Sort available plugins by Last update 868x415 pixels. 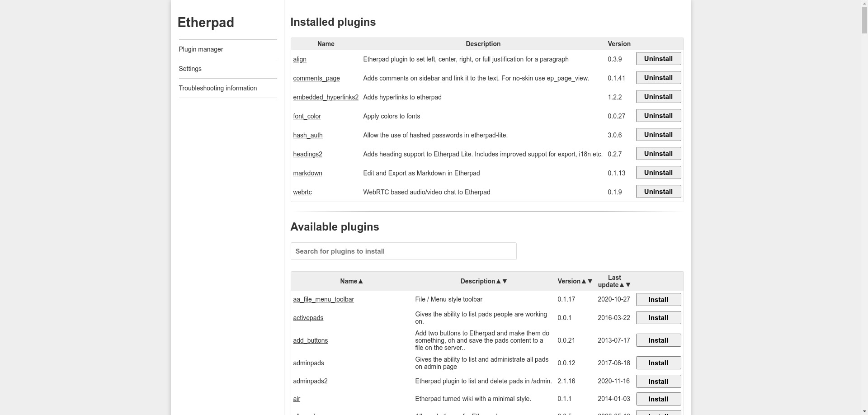(614, 281)
